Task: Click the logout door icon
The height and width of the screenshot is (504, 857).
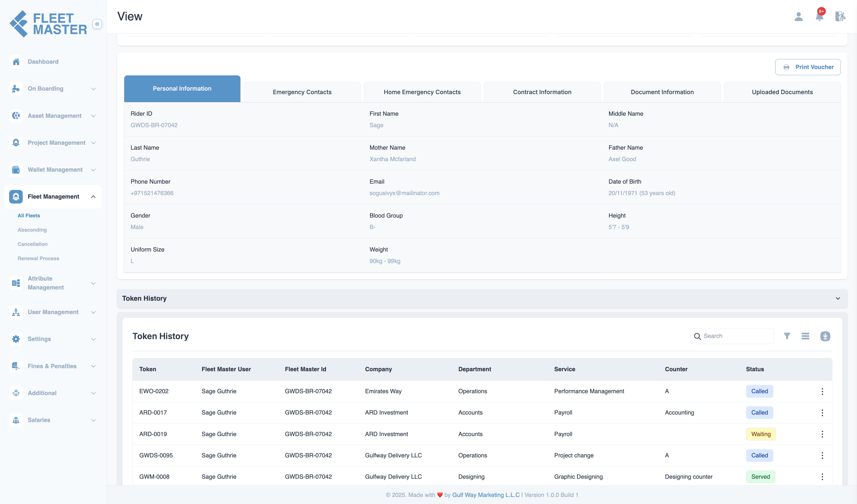Action: click(840, 16)
